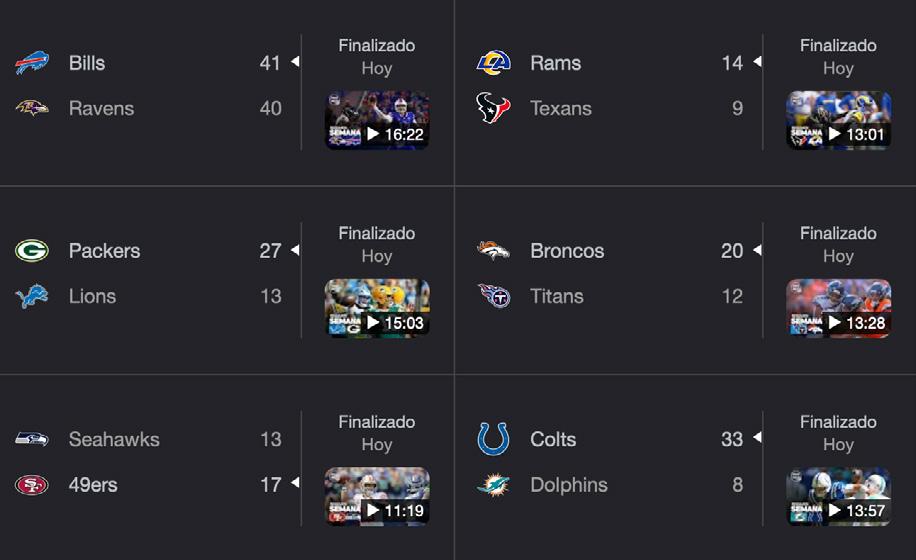The width and height of the screenshot is (916, 560).
Task: Click the Baltimore Ravens team logo
Action: click(32, 108)
